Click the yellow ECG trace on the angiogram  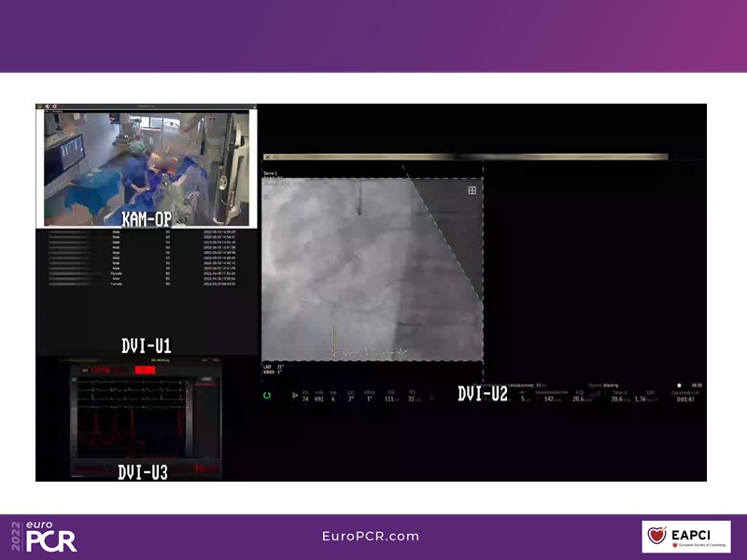[x=369, y=351]
